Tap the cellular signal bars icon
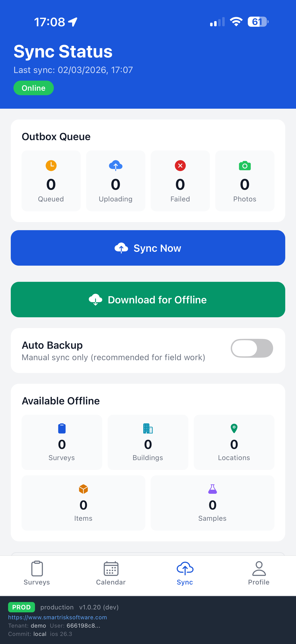The height and width of the screenshot is (644, 296). click(217, 22)
